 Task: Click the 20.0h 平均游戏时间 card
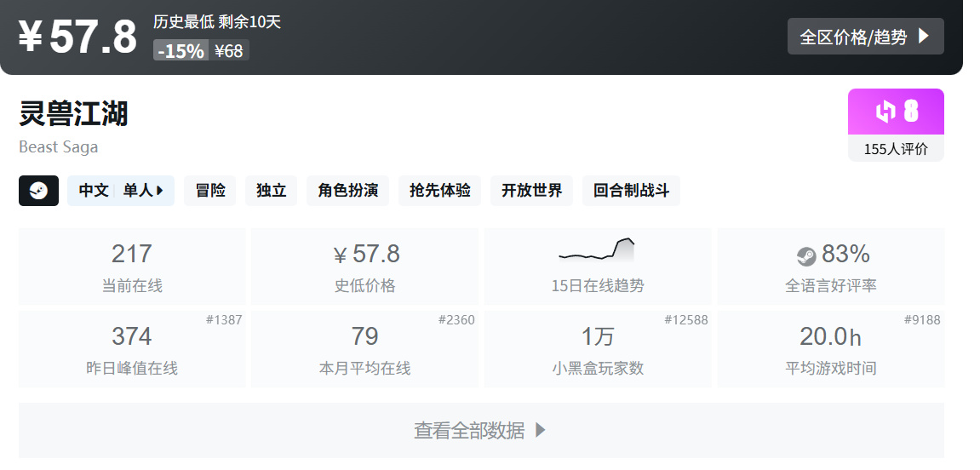(x=831, y=349)
